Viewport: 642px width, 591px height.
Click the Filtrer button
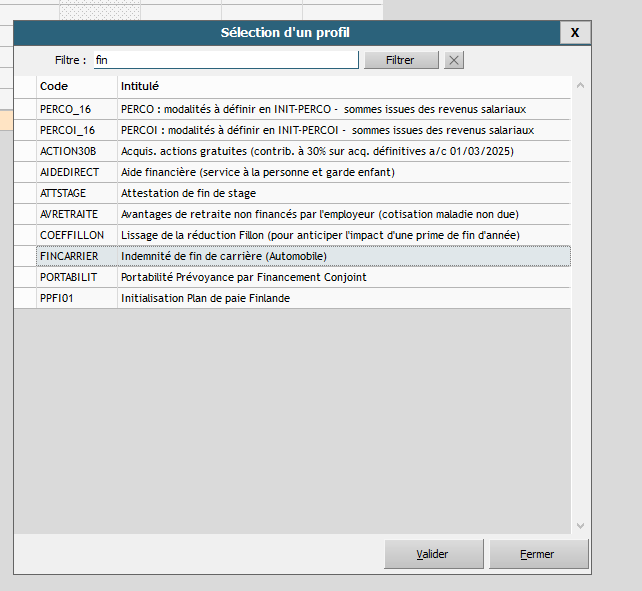[x=401, y=60]
